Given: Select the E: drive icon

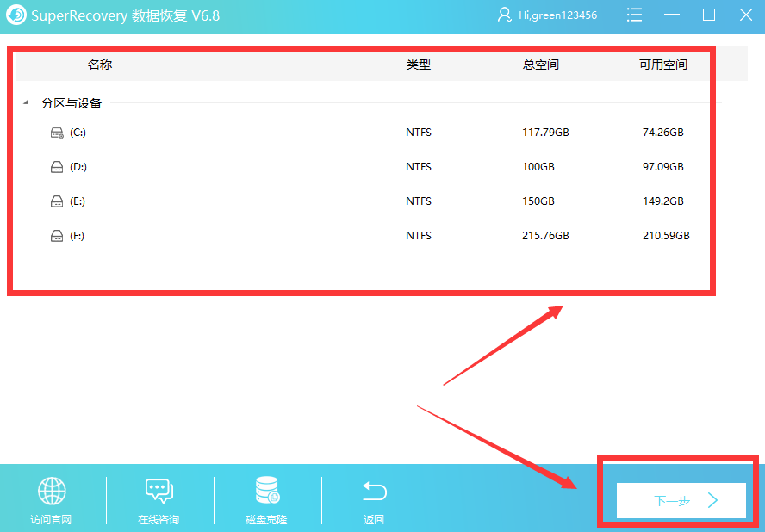Looking at the screenshot, I should click(57, 201).
